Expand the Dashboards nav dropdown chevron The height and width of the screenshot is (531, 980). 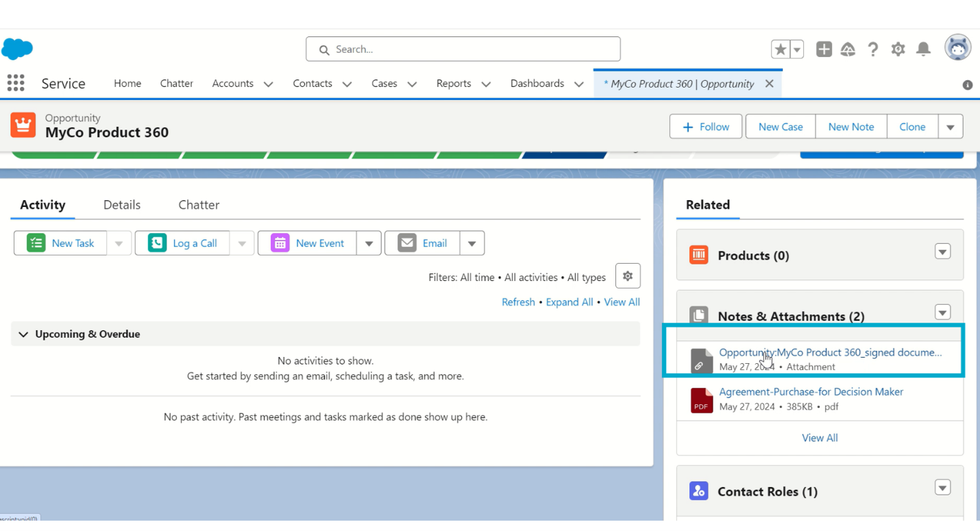point(579,84)
